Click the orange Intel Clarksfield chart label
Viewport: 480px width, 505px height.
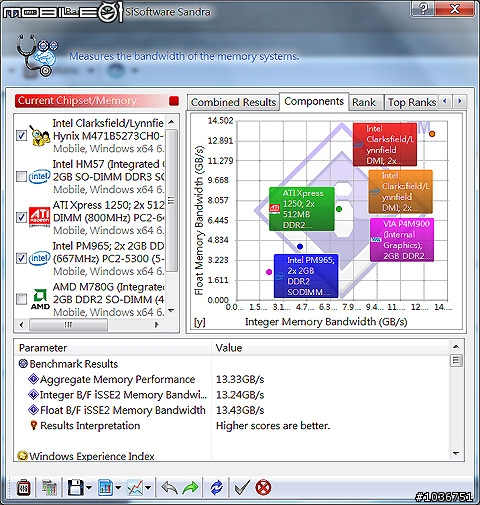pyautogui.click(x=400, y=191)
